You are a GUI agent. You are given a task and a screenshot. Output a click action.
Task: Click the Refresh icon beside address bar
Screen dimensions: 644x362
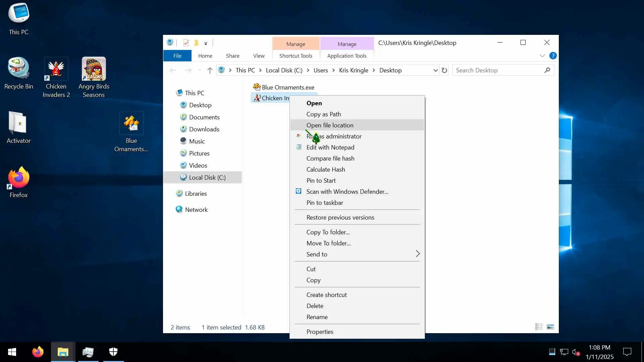pos(444,70)
